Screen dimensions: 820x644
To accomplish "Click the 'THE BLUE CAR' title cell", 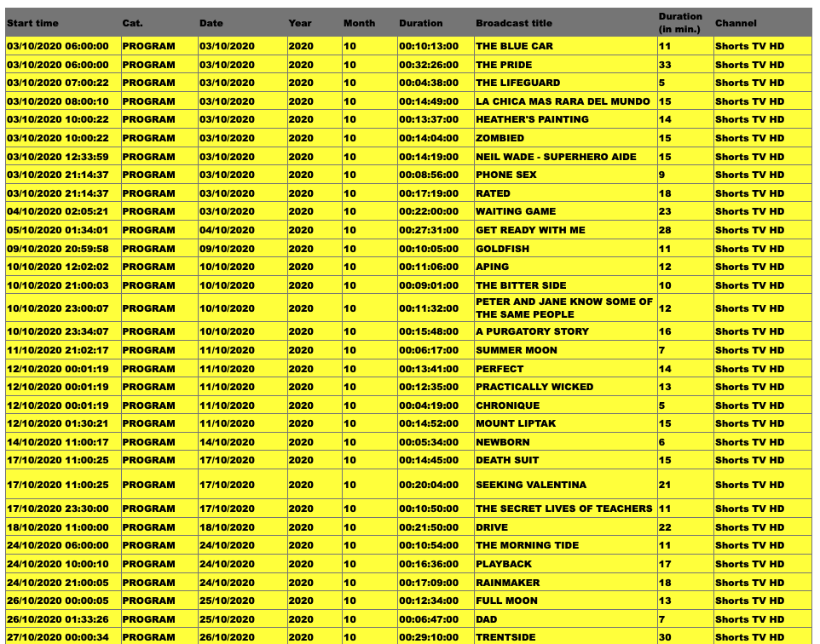I will click(x=514, y=46).
